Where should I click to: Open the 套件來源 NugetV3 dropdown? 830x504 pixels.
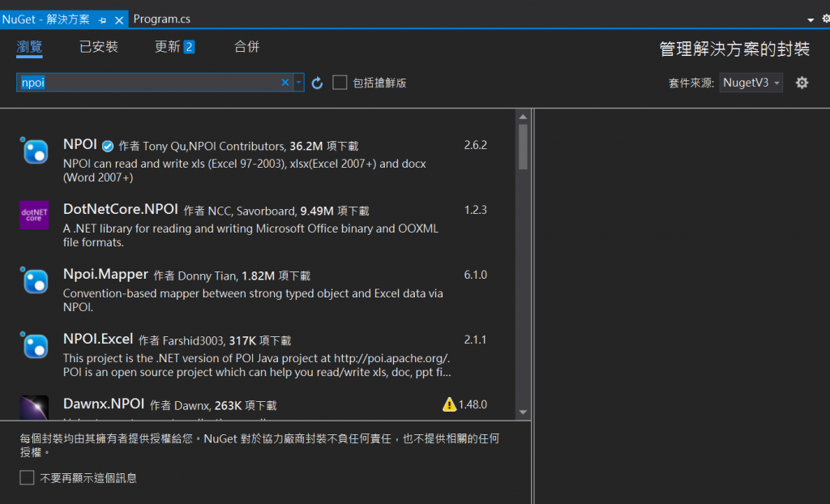pos(751,83)
